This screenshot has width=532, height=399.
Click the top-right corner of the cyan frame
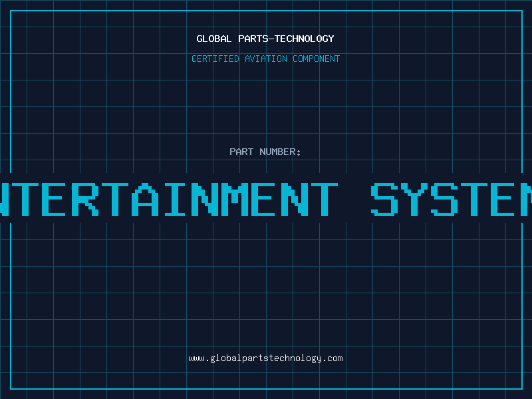coord(522,10)
